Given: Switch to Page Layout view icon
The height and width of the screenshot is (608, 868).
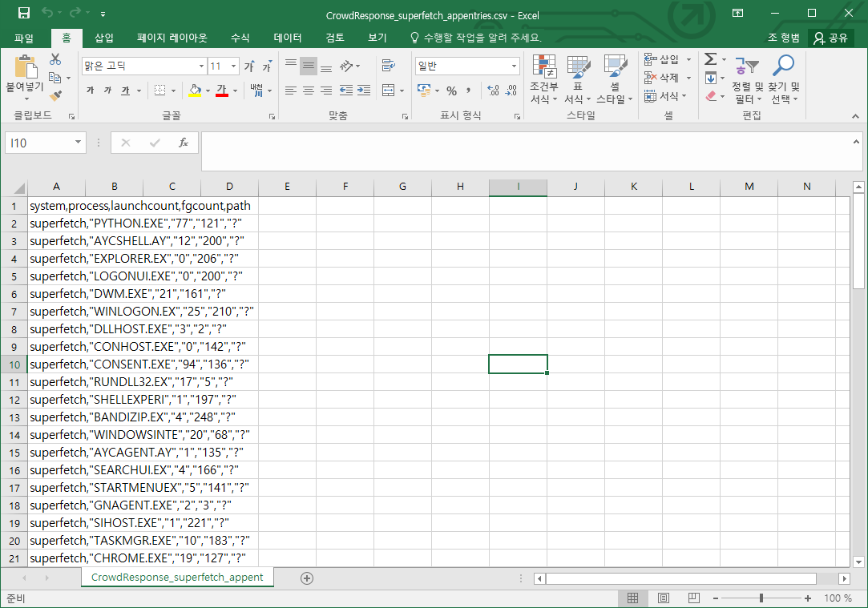Looking at the screenshot, I should [663, 598].
